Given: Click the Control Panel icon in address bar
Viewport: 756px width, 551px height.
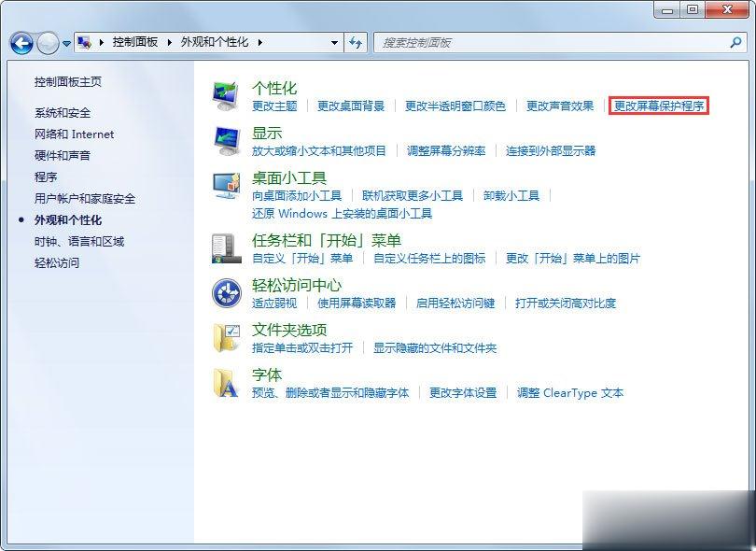Looking at the screenshot, I should click(84, 42).
